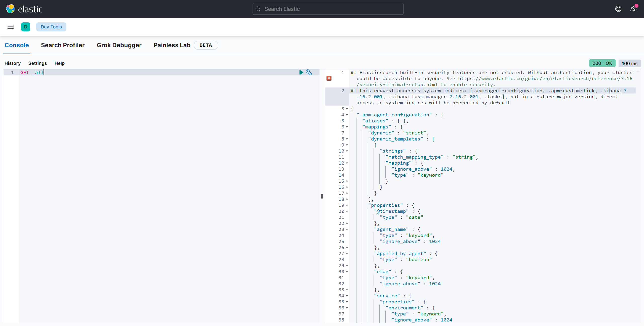Click the "type" : "boolean" line
Screen dimensions: 644x326
406,260
